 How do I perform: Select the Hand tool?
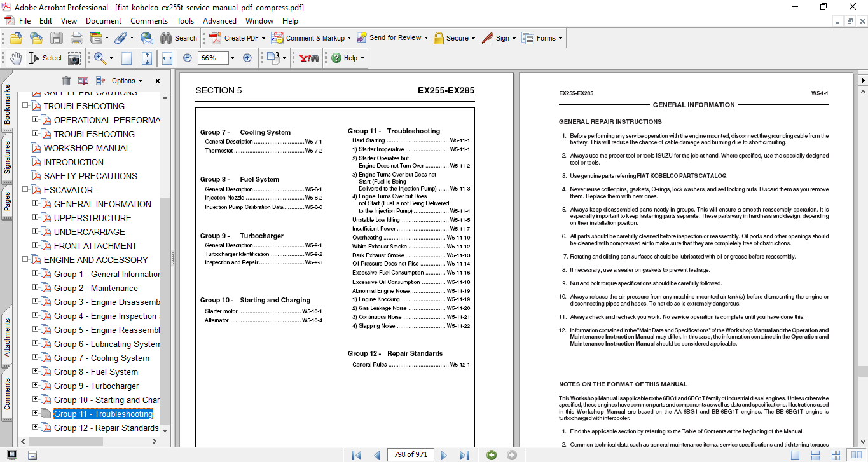coord(15,58)
